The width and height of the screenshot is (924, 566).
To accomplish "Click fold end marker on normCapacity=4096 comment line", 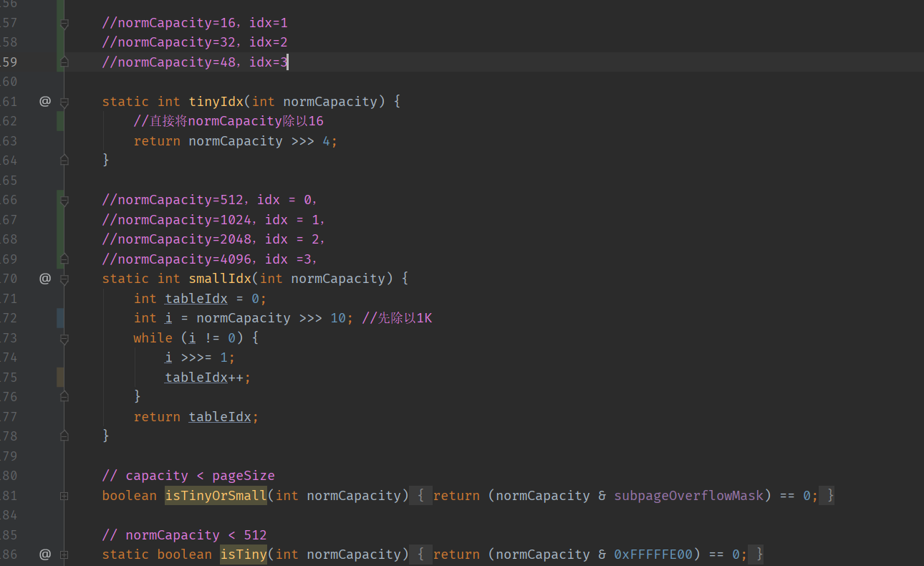I will 64,259.
